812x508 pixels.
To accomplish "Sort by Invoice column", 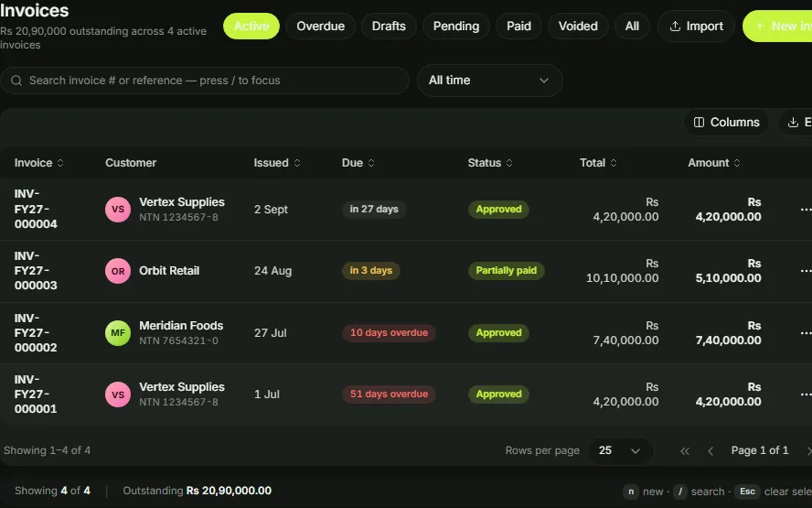I will (38, 163).
